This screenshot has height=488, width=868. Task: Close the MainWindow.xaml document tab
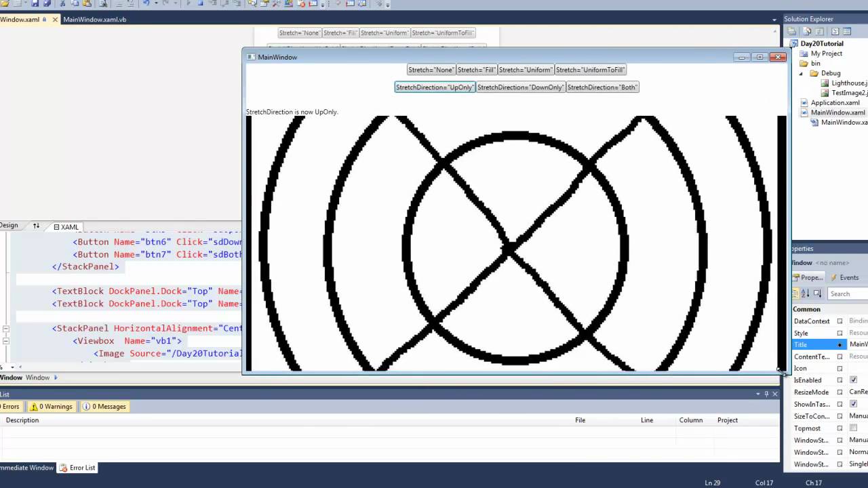point(55,20)
